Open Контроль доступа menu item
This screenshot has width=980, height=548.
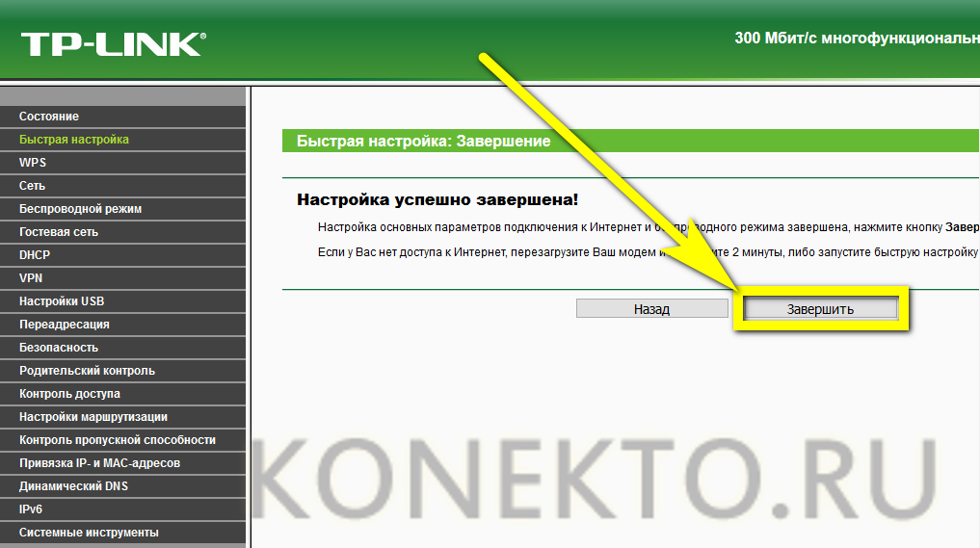point(69,394)
